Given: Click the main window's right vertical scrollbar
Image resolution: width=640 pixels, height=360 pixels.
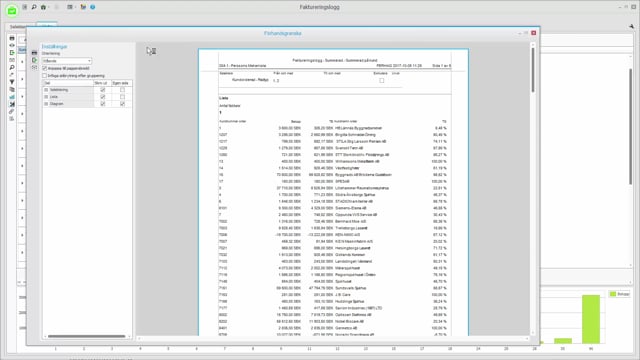Looking at the screenshot, I should click(x=631, y=127).
